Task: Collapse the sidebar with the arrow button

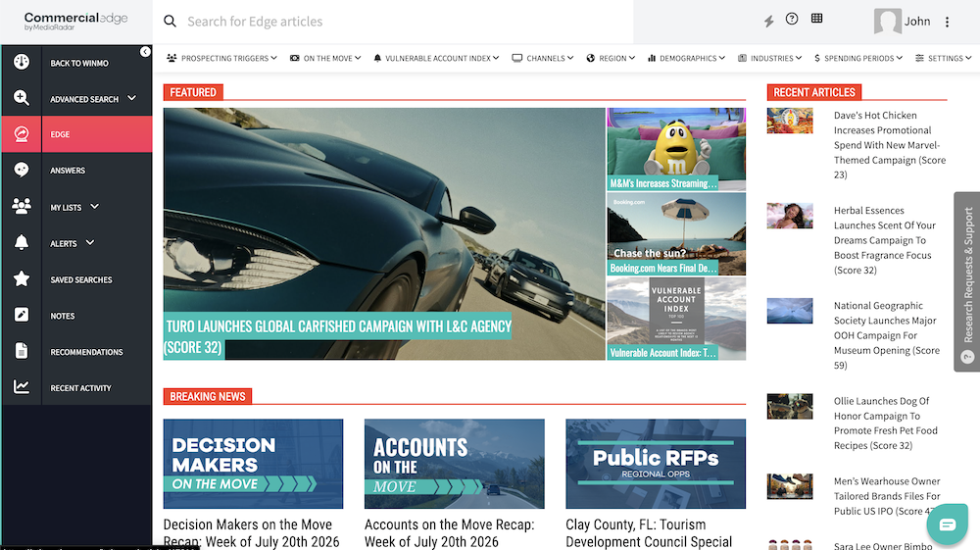Action: [145, 52]
